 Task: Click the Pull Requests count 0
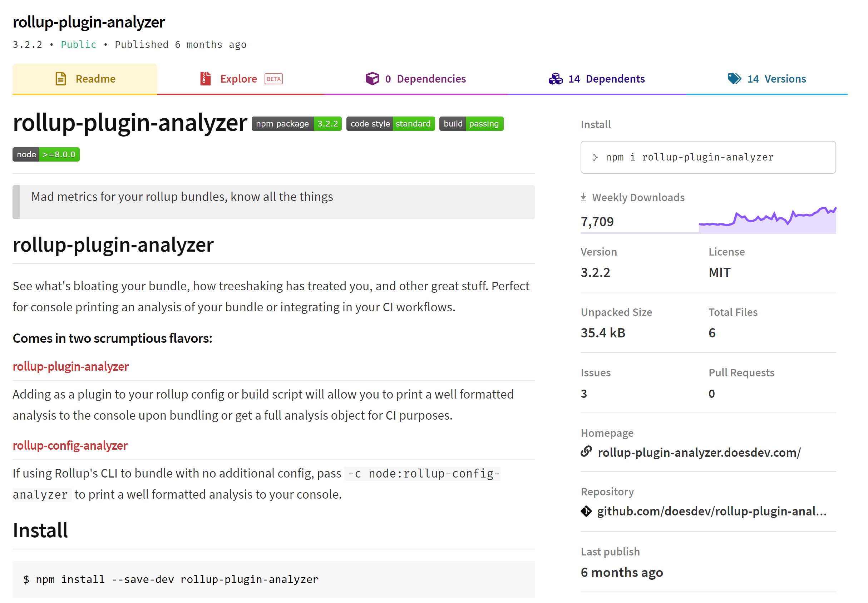(711, 394)
